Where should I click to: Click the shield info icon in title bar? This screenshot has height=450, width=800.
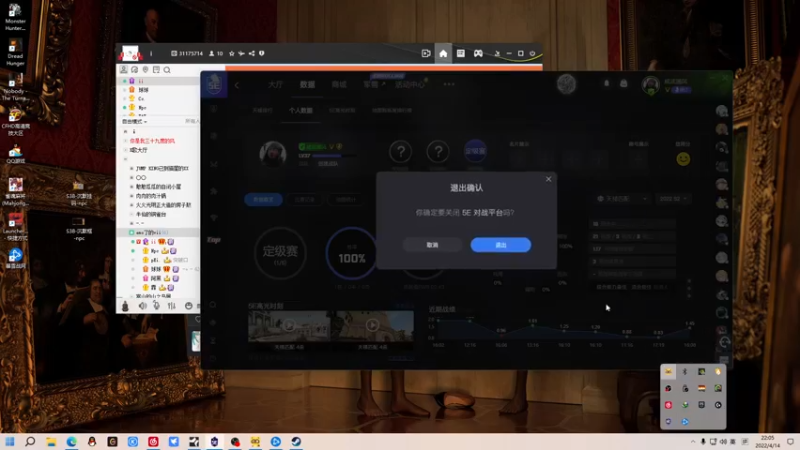point(262,54)
